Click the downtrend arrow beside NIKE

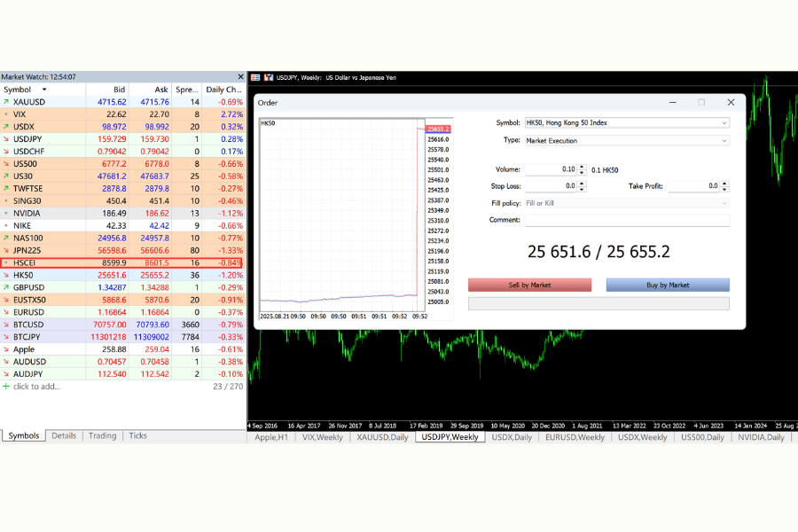click(7, 225)
